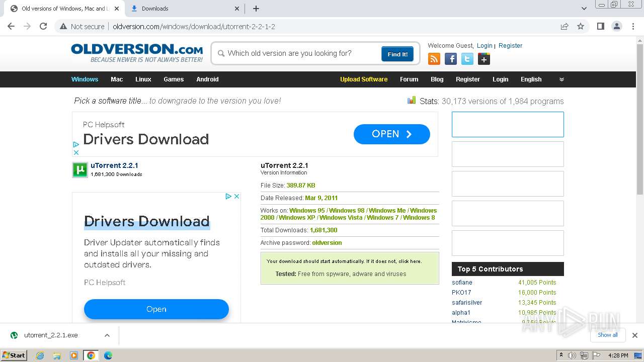Click Open on the lower Drivers ad

(x=156, y=309)
